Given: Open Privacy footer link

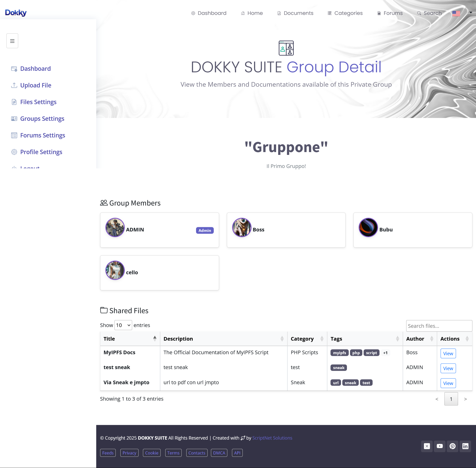Looking at the screenshot, I should coord(129,453).
